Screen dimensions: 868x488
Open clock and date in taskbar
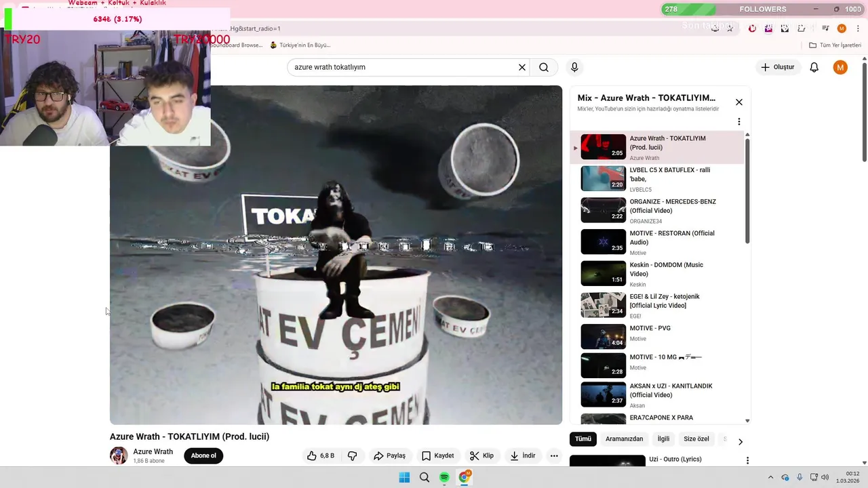pos(848,477)
